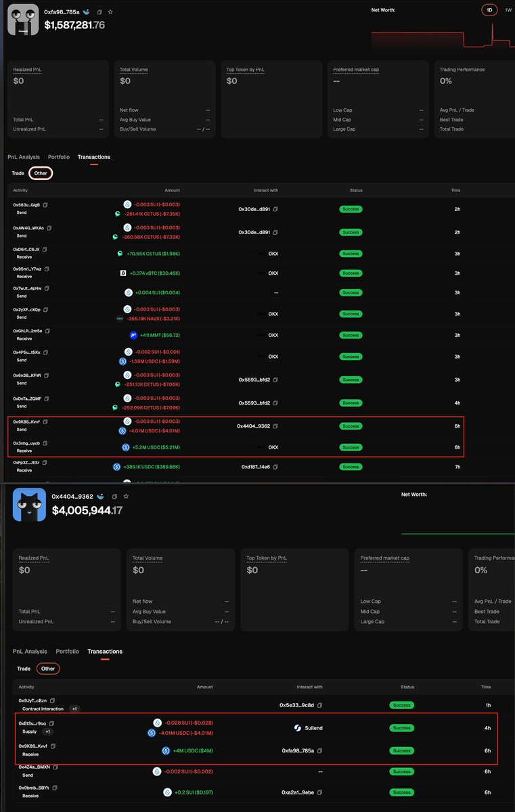
Task: Open transaction 0x9K8S…Kvvf in top table
Action: (26, 422)
